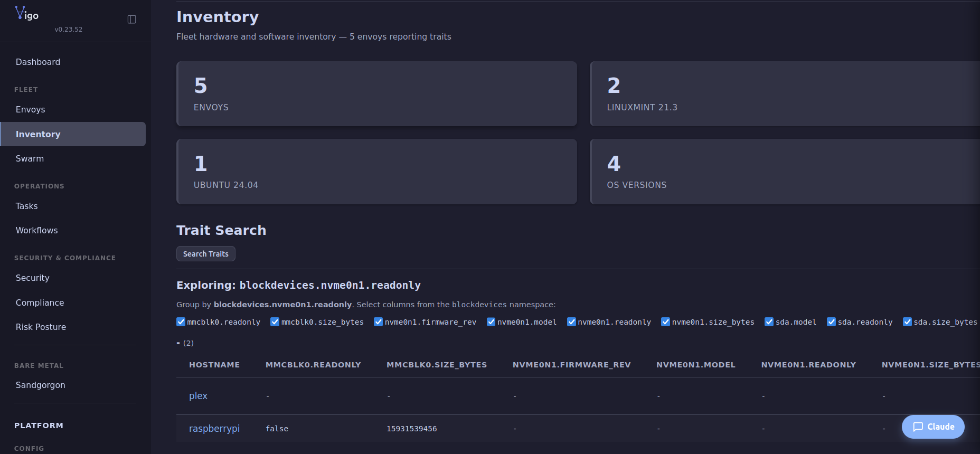
Task: Go to the Compliance page
Action: 40,303
